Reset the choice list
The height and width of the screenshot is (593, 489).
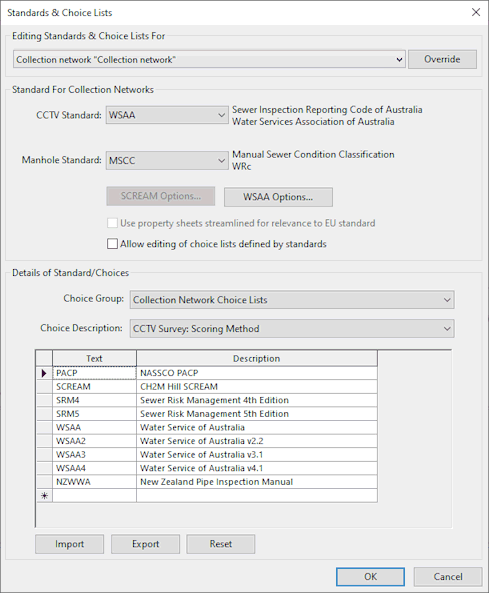click(220, 544)
